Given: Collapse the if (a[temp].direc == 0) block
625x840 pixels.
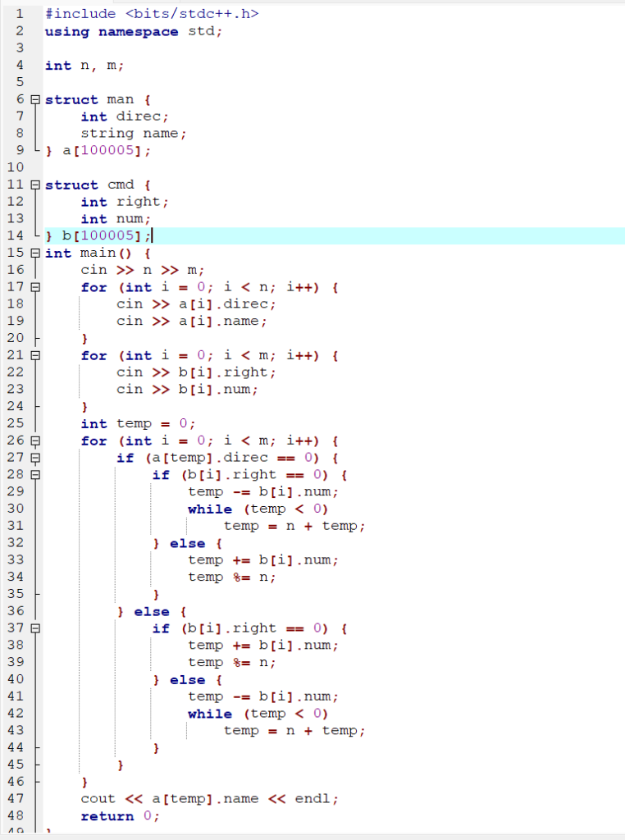Looking at the screenshot, I should [34, 459].
